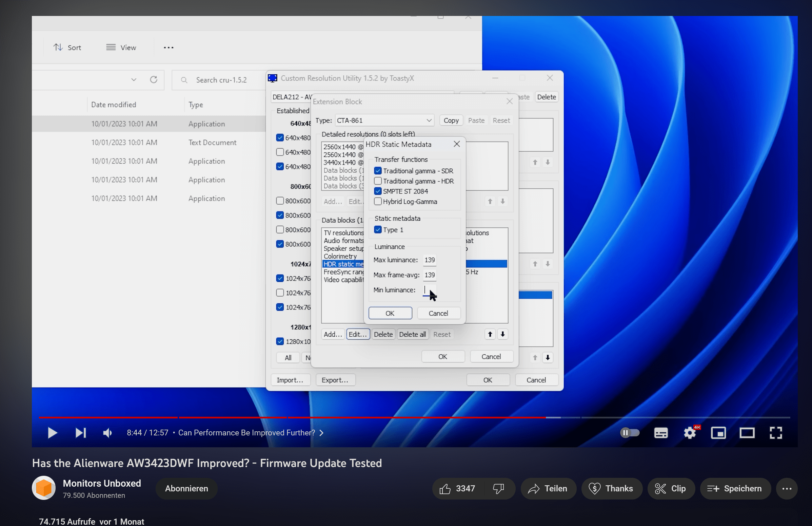812x526 pixels.
Task: Click the Max luminance field
Action: click(x=430, y=260)
